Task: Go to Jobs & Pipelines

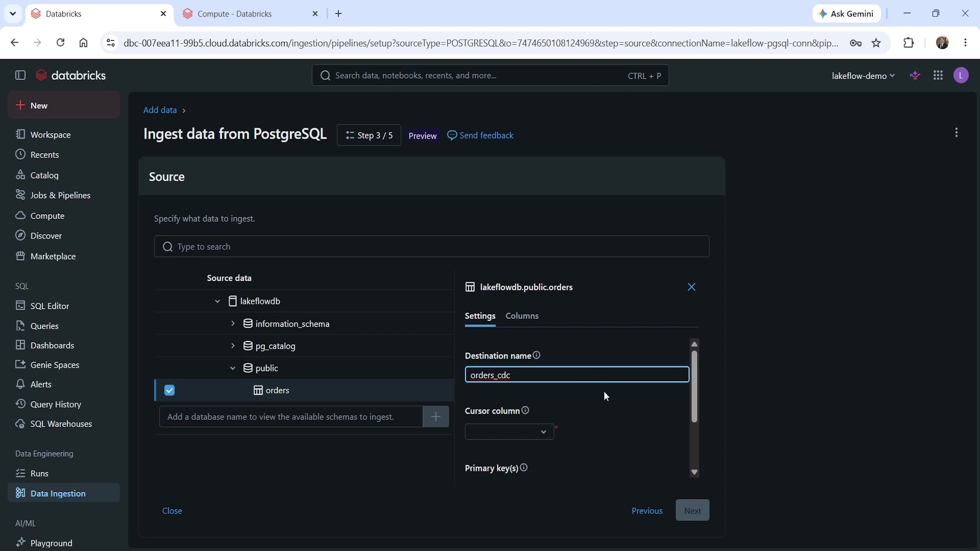Action: (x=64, y=195)
